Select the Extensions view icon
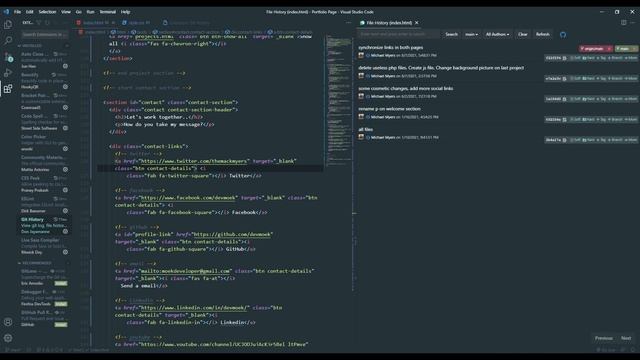The height and width of the screenshot is (360, 640). pyautogui.click(x=8, y=89)
